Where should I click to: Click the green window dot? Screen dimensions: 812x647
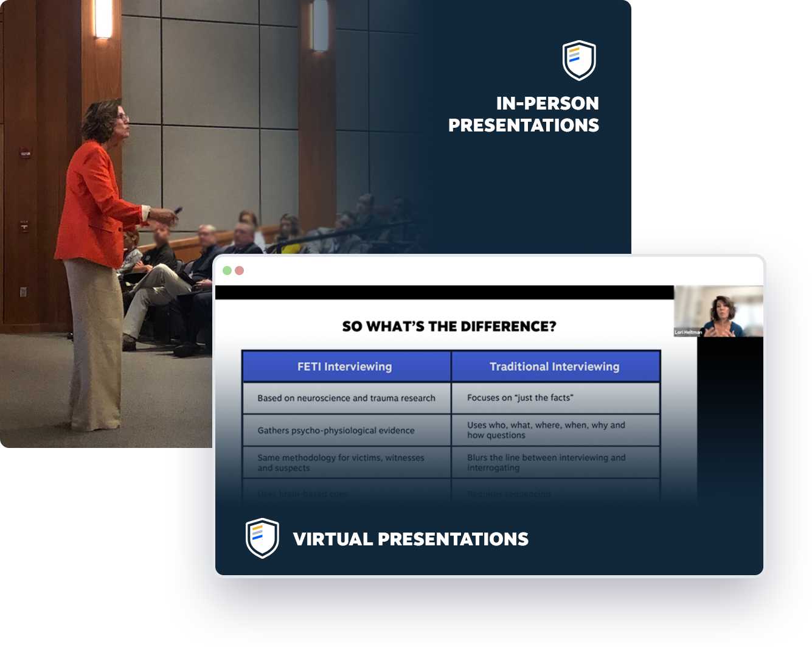pyautogui.click(x=227, y=270)
